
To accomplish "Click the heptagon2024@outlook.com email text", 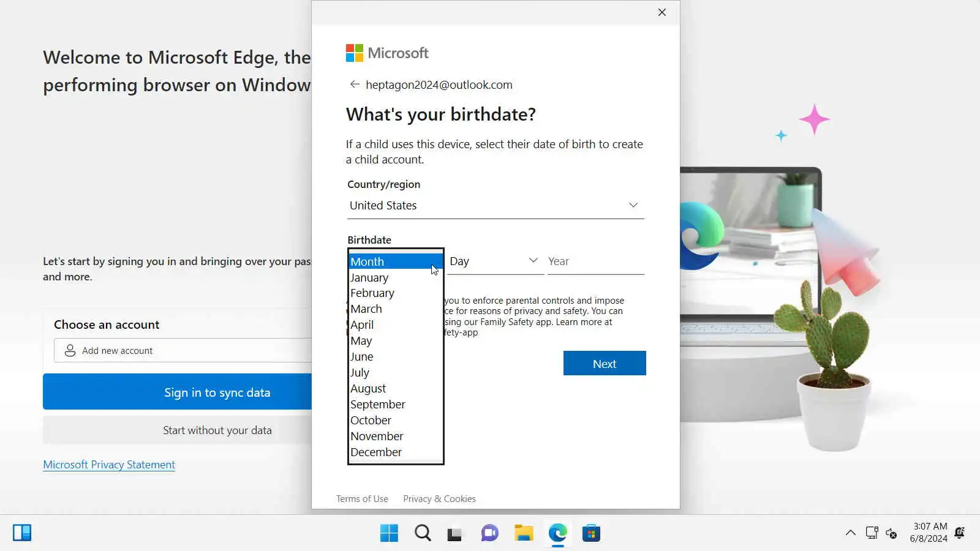I will 439,85.
